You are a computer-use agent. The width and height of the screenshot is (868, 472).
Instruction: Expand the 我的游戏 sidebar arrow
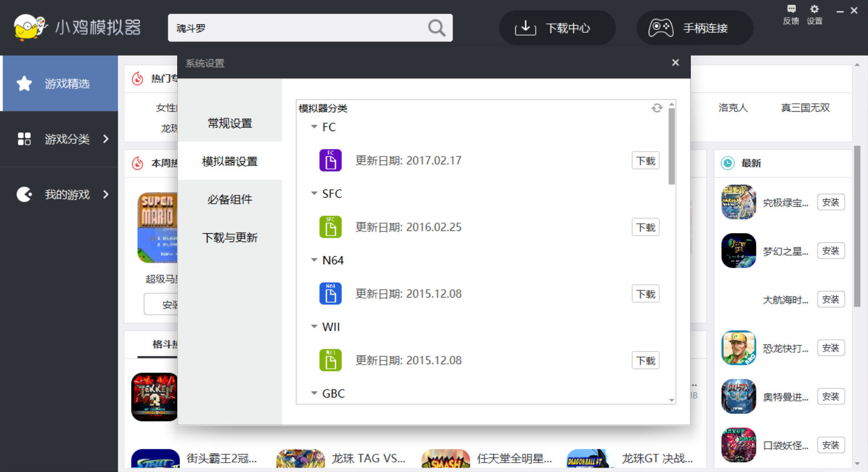(106, 194)
